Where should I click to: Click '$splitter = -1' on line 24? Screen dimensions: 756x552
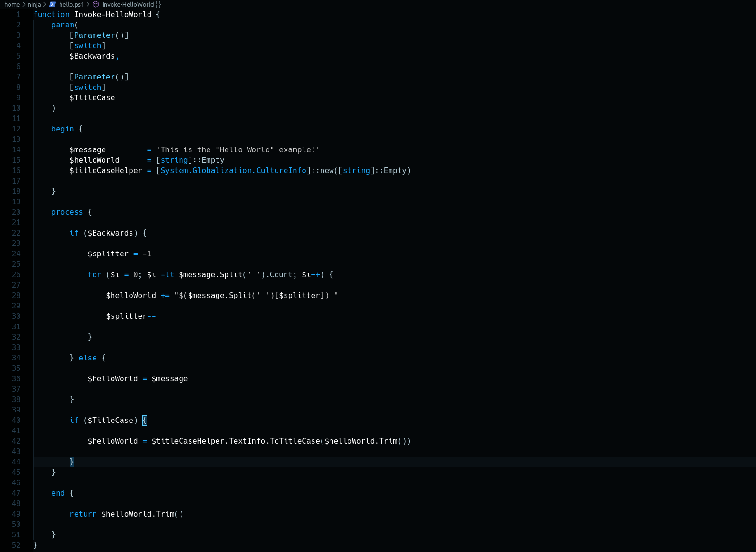(x=120, y=254)
